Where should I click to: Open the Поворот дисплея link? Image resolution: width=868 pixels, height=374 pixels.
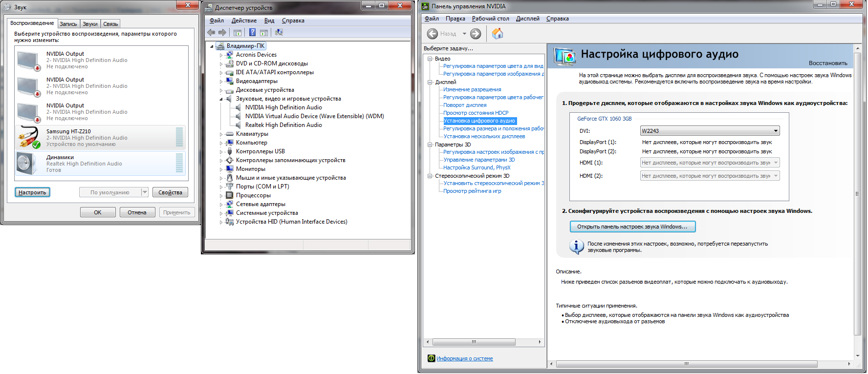tap(465, 105)
